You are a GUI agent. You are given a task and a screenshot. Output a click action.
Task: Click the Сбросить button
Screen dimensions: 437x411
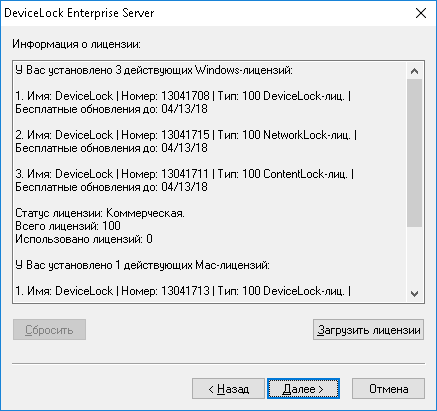point(49,330)
